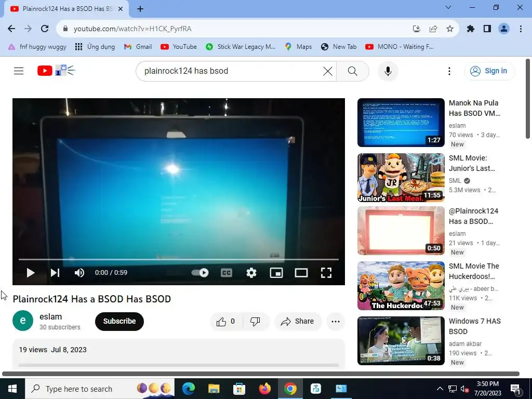Open the Windows Start menu
Viewport: 532px width, 399px height.
(x=12, y=389)
